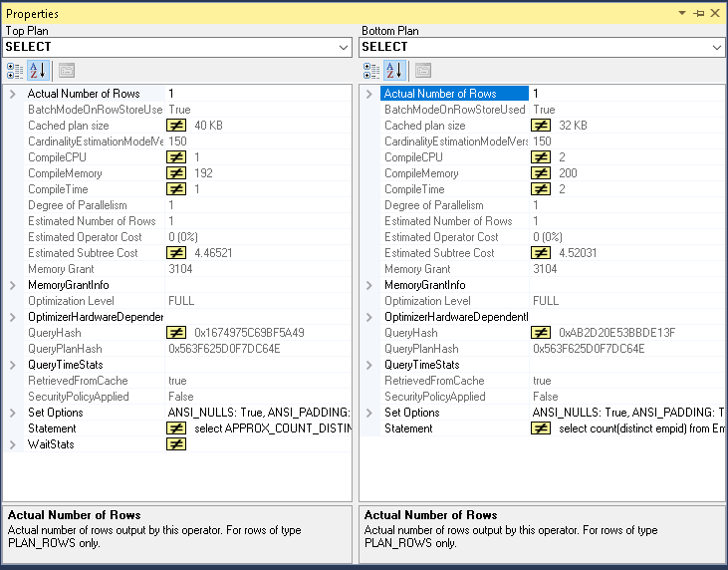Click Alphabetical sort button in Bottom Plan toolbar

[x=393, y=70]
